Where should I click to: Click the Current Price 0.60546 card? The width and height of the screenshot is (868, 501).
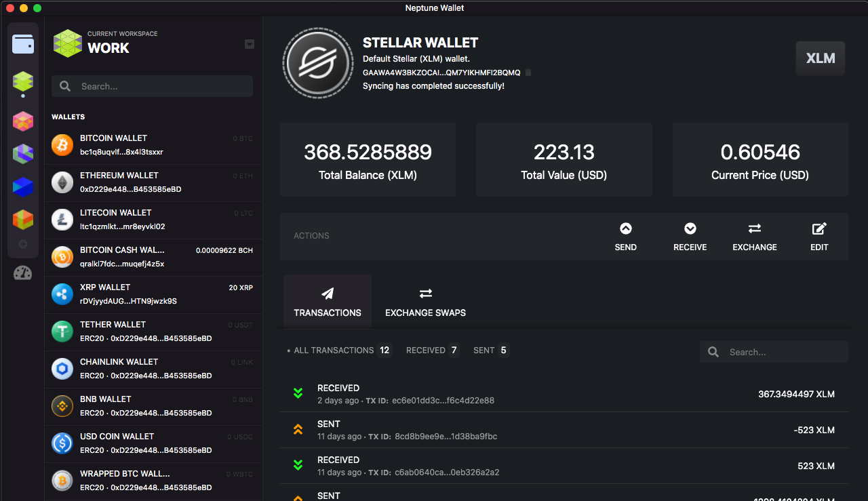760,160
